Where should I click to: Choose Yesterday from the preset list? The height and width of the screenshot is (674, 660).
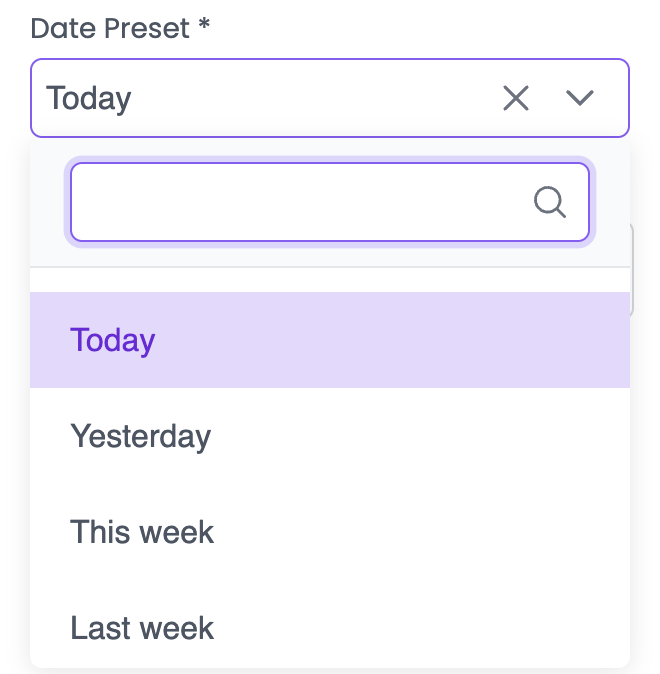[x=140, y=436]
